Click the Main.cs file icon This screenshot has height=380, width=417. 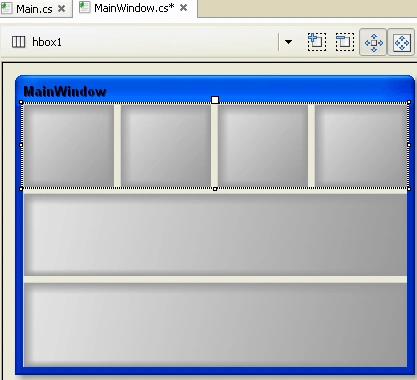point(6,8)
